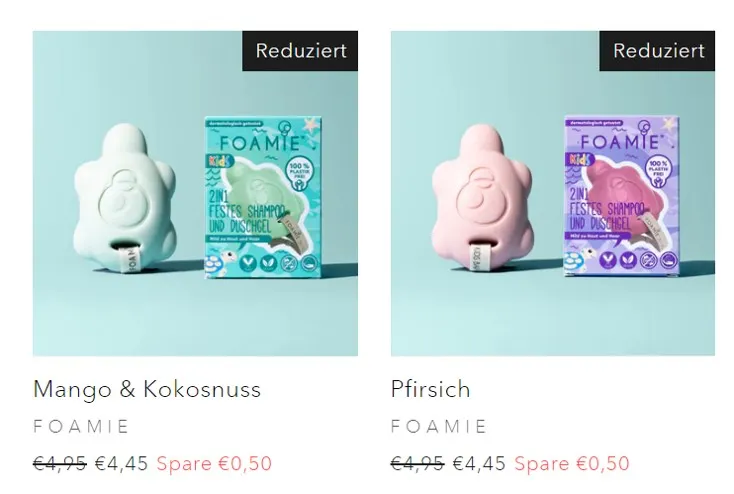The width and height of the screenshot is (734, 494).
Task: Click the Mango & Kokosnuss product title
Action: [147, 389]
